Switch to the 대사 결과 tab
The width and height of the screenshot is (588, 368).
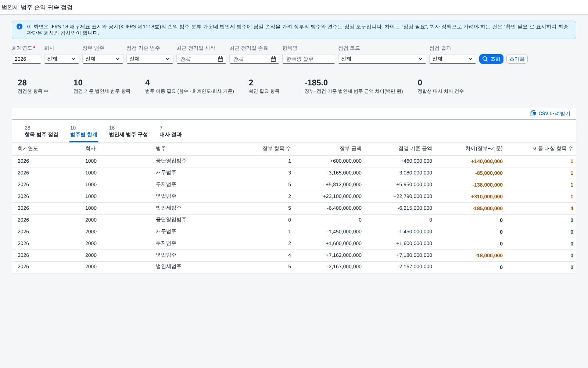[171, 131]
